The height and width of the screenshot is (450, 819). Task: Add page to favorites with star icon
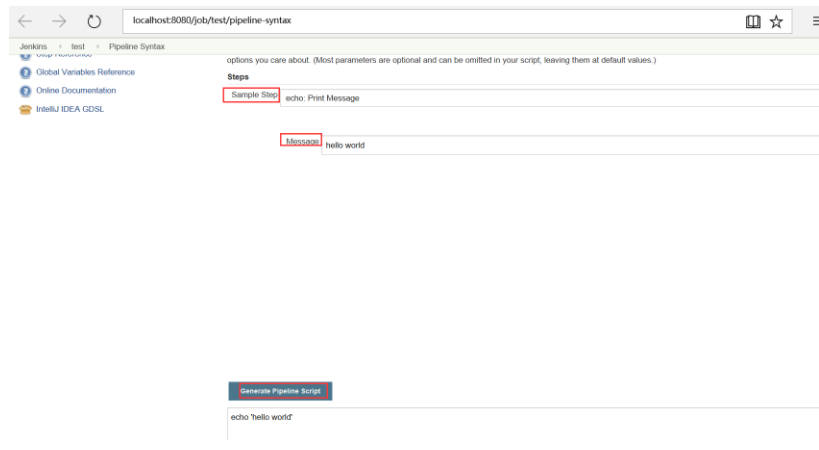click(x=776, y=21)
